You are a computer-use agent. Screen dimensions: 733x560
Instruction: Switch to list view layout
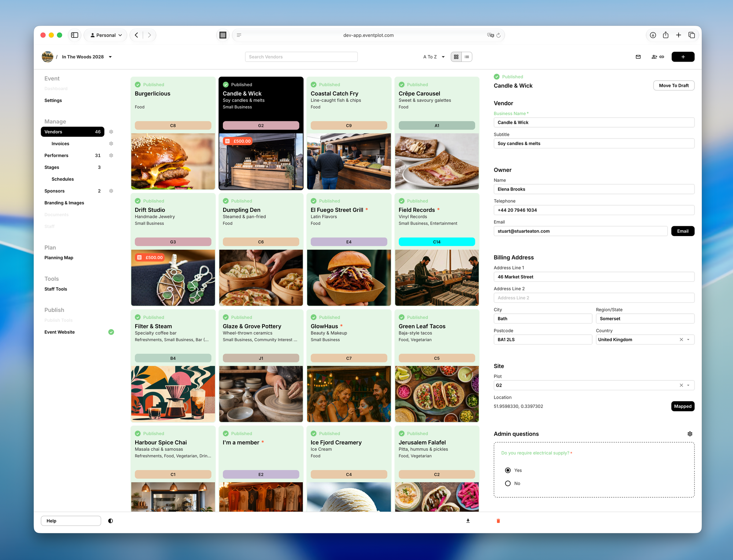[x=467, y=57]
